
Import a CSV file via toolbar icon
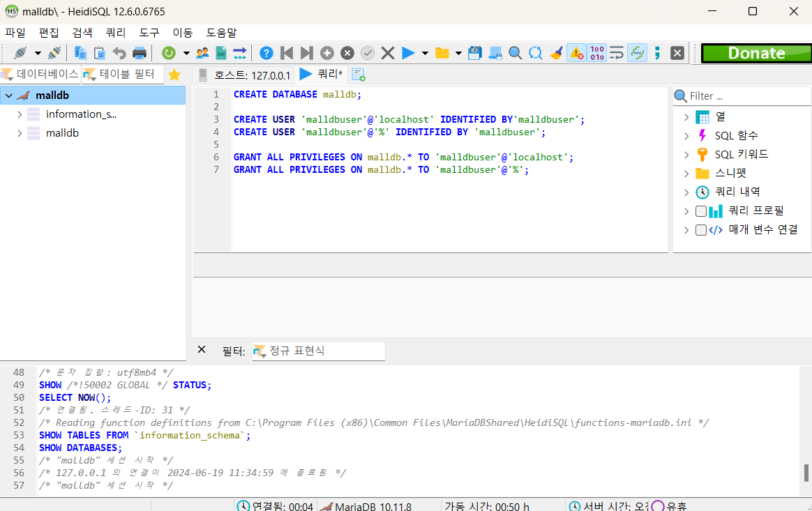221,53
